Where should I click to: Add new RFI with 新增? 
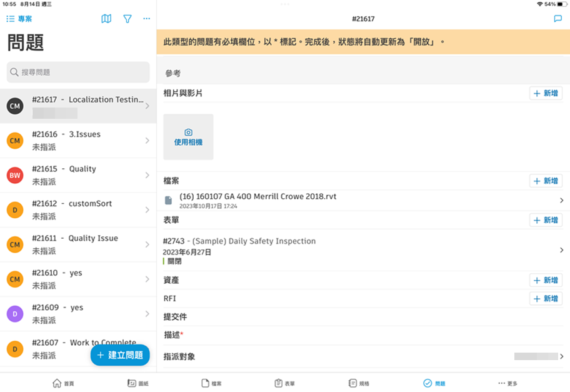[x=546, y=299]
